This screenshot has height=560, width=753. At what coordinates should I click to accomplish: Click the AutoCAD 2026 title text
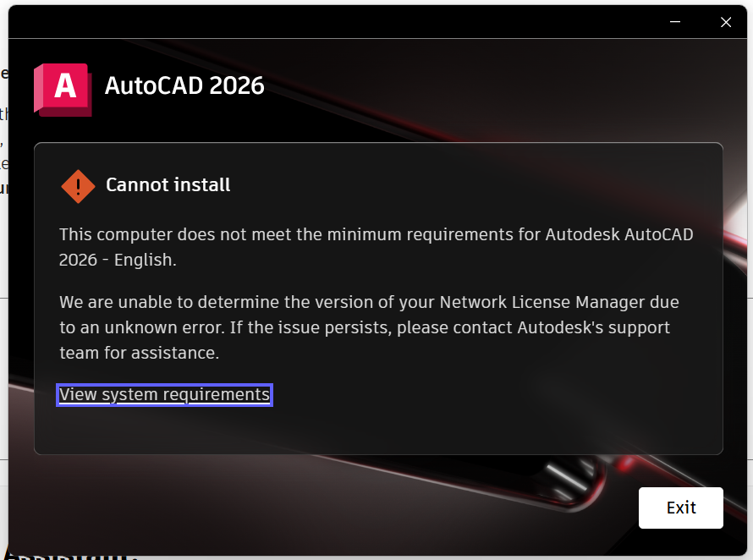184,86
